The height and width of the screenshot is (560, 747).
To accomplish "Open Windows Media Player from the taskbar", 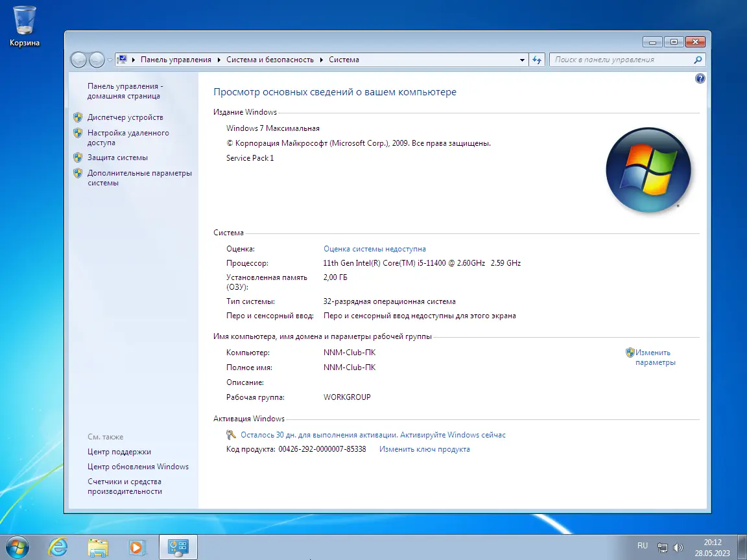I will [137, 547].
